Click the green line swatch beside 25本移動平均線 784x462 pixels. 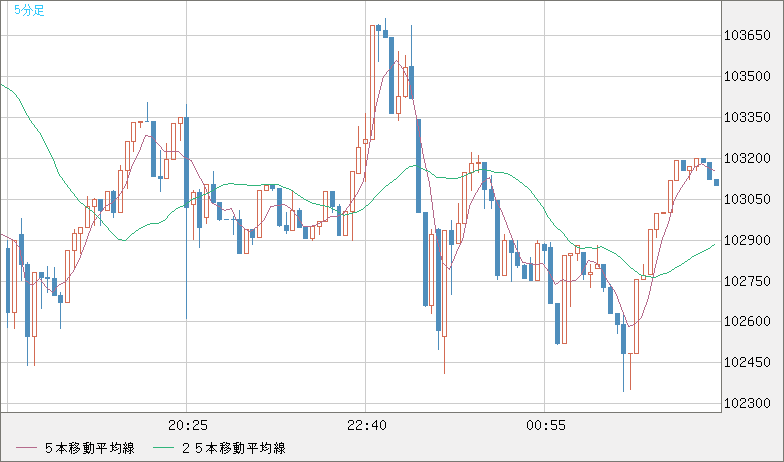[164, 448]
